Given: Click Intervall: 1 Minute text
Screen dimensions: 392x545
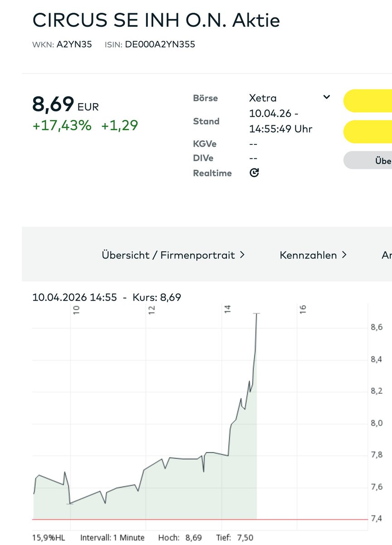Looking at the screenshot, I should pyautogui.click(x=113, y=538).
